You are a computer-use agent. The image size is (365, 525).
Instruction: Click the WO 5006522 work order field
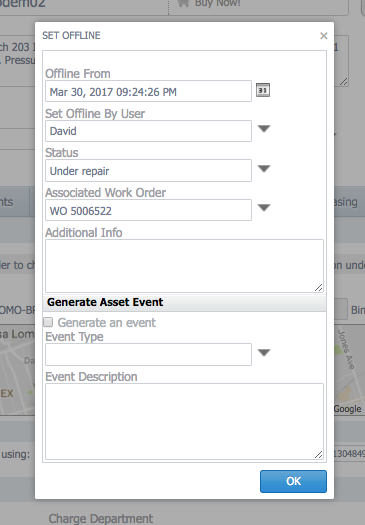[148, 210]
